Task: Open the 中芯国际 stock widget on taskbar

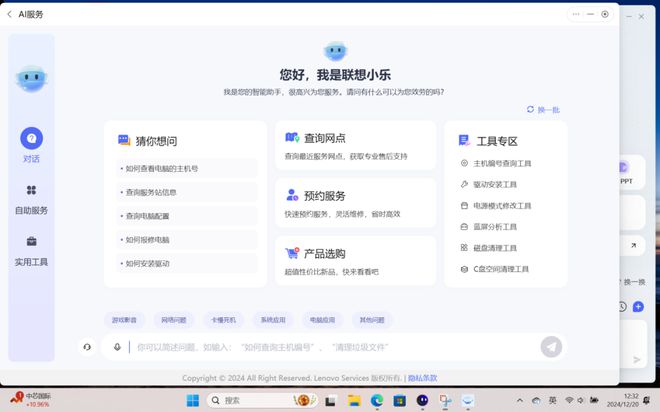Action: [30, 399]
